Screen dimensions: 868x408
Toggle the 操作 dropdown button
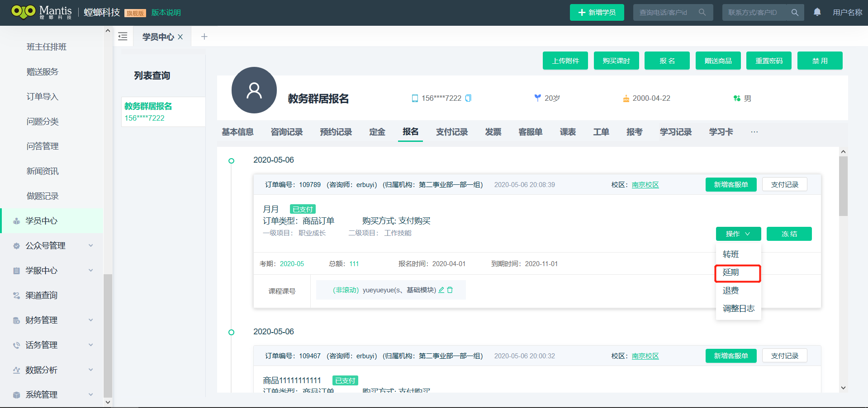[738, 234]
